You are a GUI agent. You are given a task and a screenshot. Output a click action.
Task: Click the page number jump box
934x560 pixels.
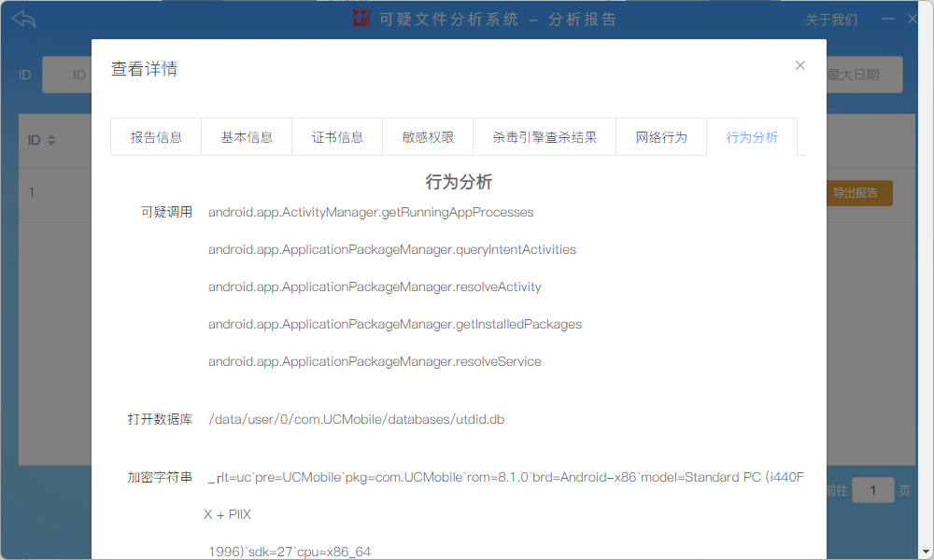coord(872,490)
